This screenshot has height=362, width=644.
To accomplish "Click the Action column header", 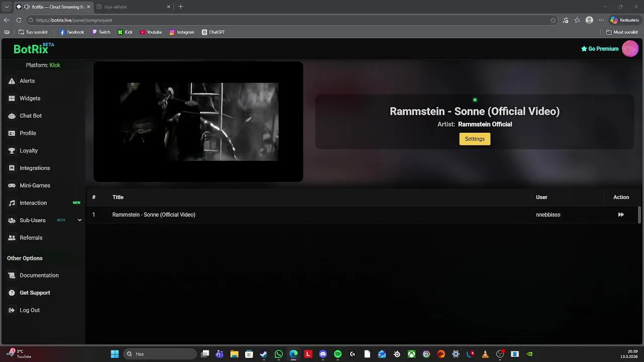I will (x=621, y=197).
